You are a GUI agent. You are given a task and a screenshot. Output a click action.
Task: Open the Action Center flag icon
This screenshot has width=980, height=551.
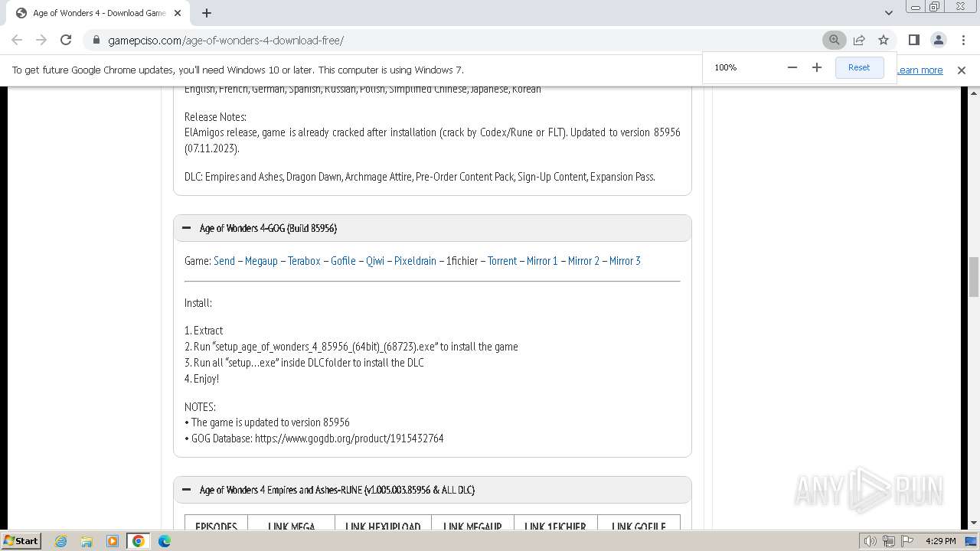click(x=906, y=541)
